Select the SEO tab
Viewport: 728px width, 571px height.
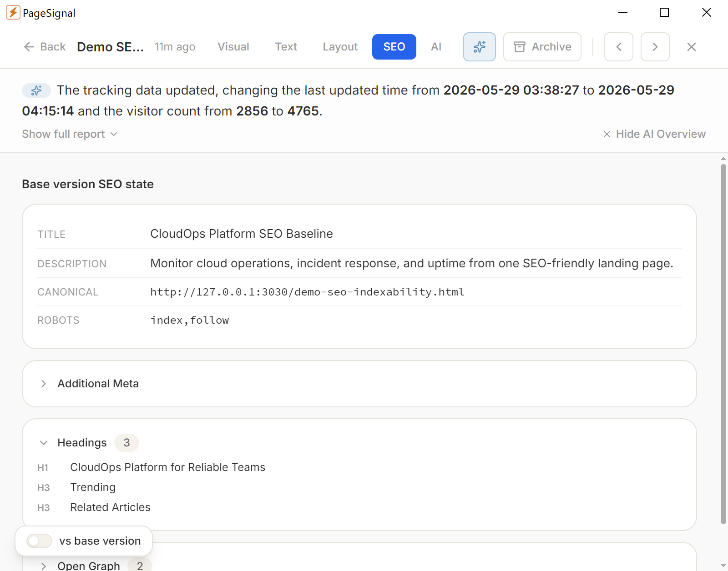click(x=394, y=47)
